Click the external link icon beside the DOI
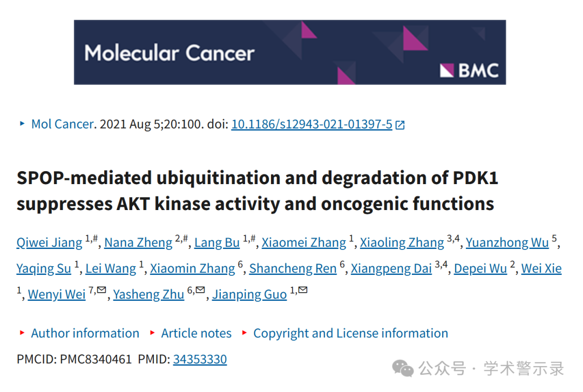 pyautogui.click(x=400, y=125)
